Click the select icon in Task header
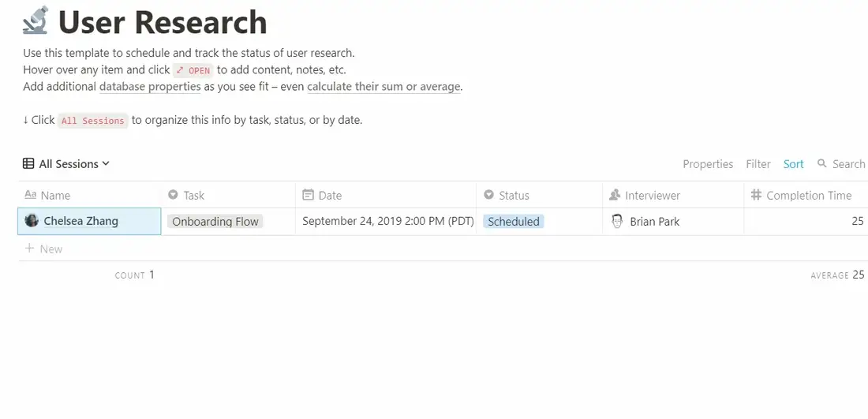 (x=174, y=195)
